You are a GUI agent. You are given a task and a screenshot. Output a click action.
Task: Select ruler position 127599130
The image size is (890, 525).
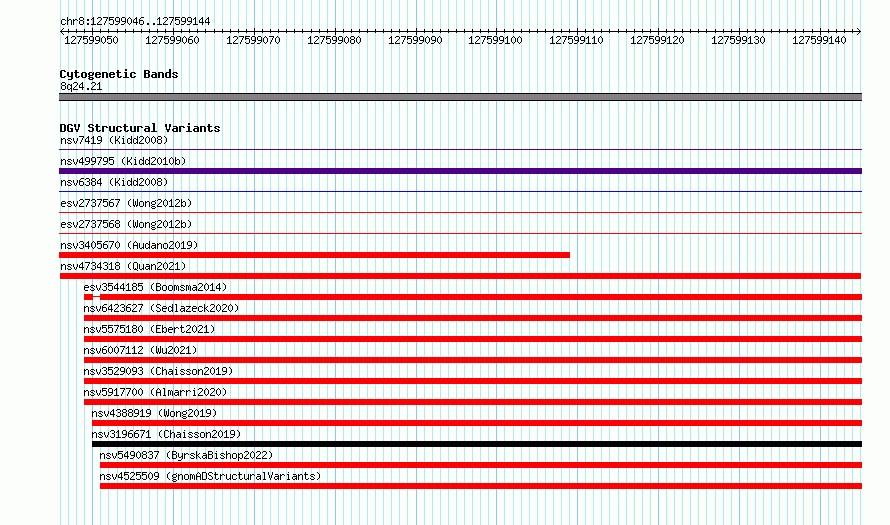point(738,40)
